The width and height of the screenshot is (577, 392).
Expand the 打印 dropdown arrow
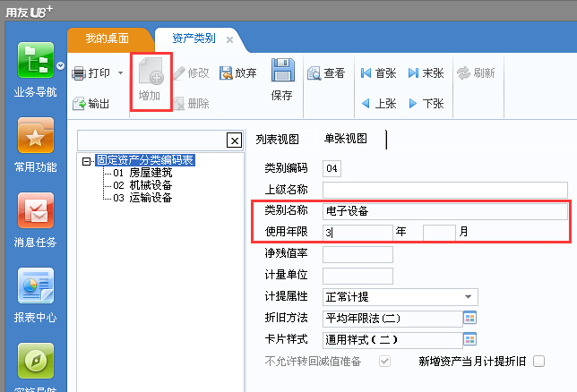(121, 72)
